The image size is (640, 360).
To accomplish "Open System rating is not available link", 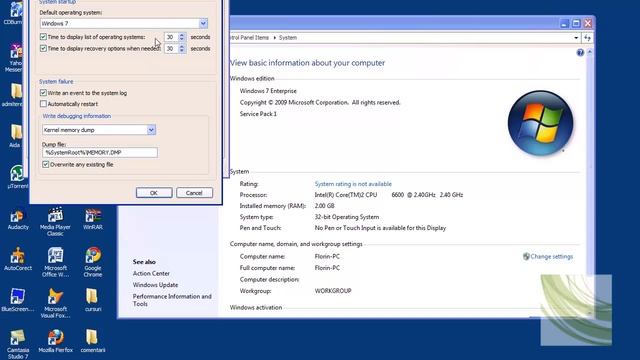I will pos(353,184).
